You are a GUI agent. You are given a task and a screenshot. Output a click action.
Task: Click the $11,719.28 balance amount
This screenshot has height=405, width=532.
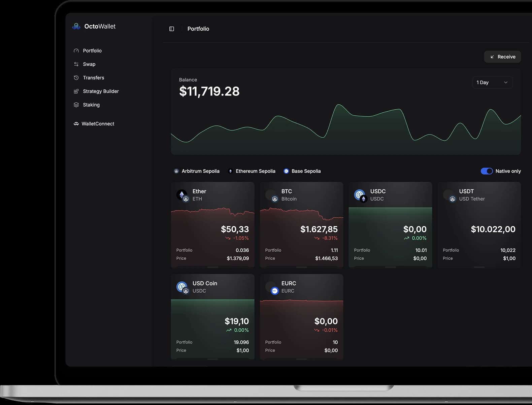tap(209, 91)
